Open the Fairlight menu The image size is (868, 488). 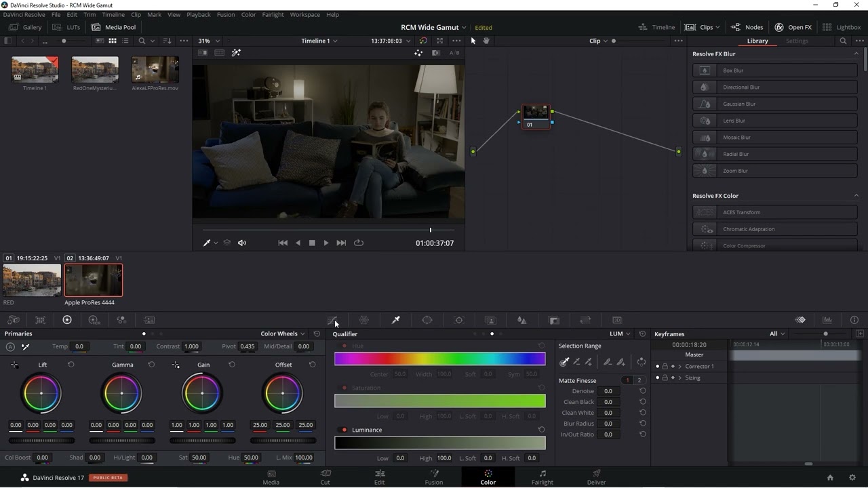273,14
